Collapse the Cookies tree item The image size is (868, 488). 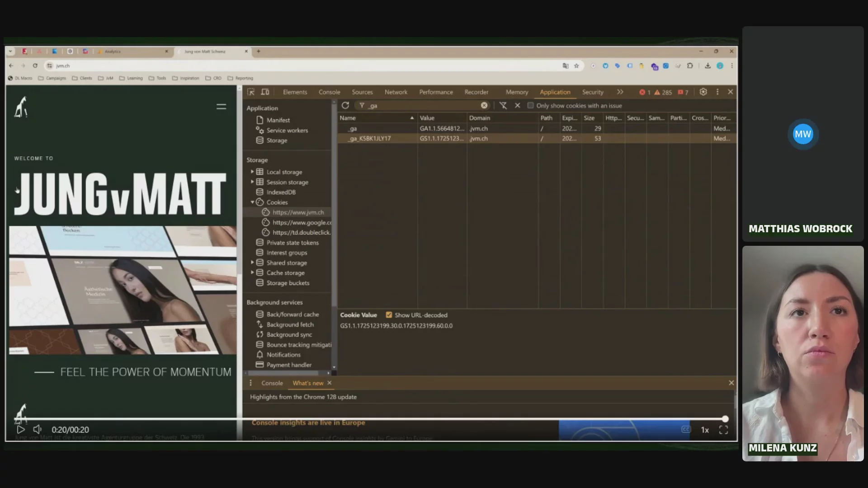point(252,202)
